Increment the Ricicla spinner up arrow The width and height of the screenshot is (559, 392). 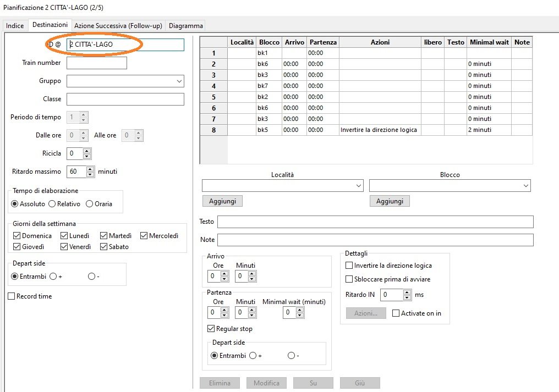click(87, 151)
